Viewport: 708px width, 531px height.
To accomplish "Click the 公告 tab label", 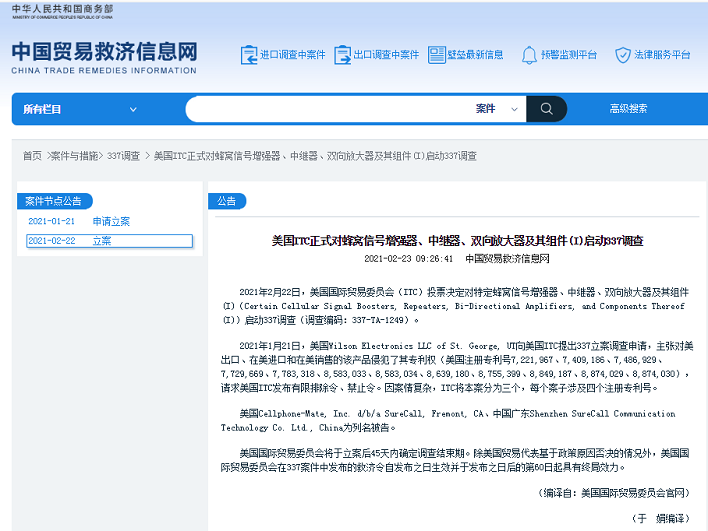I will coord(227,201).
